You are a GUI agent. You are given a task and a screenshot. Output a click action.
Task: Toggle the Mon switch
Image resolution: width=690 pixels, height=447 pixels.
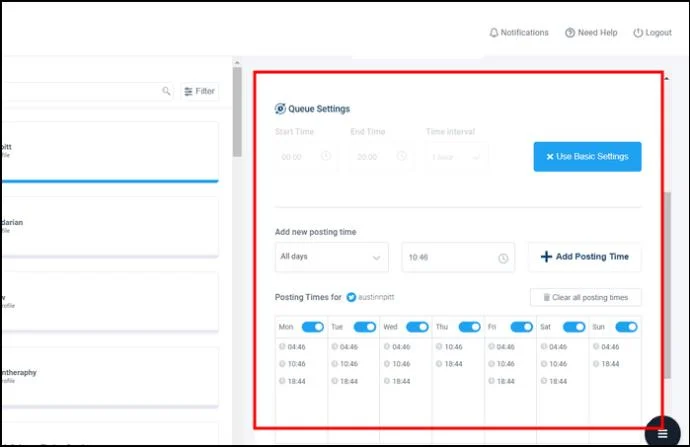pyautogui.click(x=313, y=327)
